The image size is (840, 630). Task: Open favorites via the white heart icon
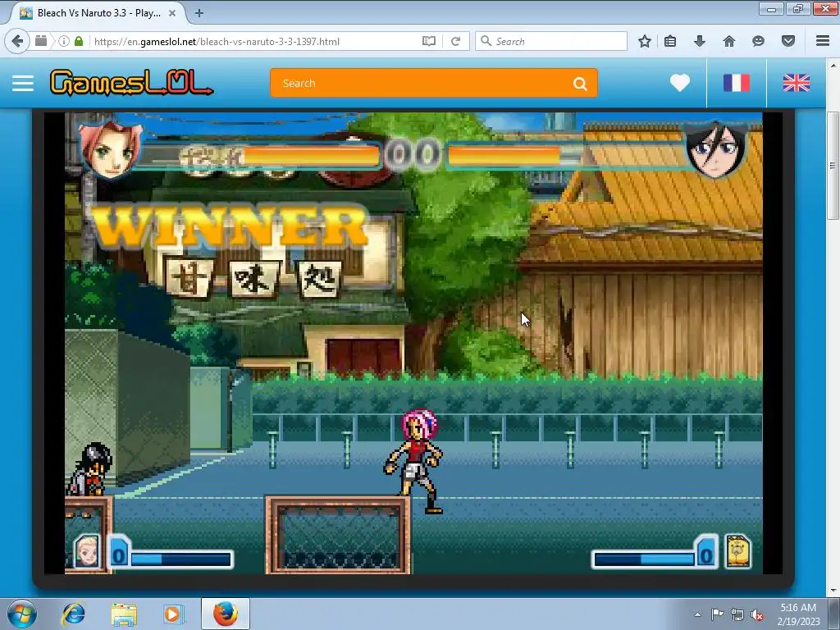(x=680, y=83)
